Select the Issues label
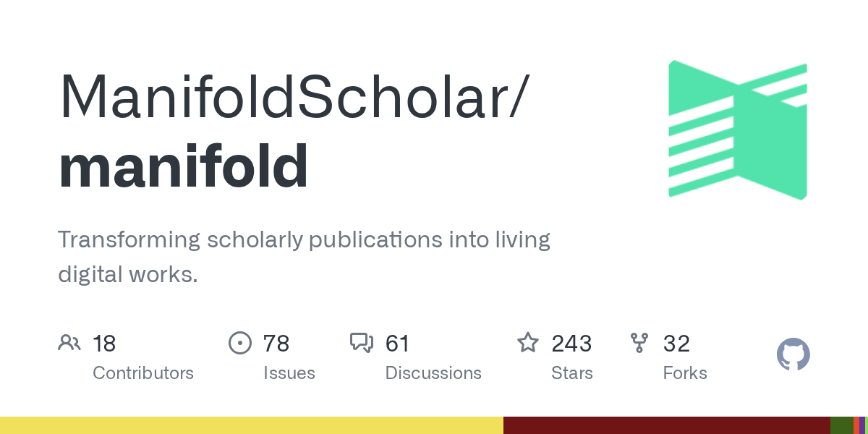 coord(289,373)
